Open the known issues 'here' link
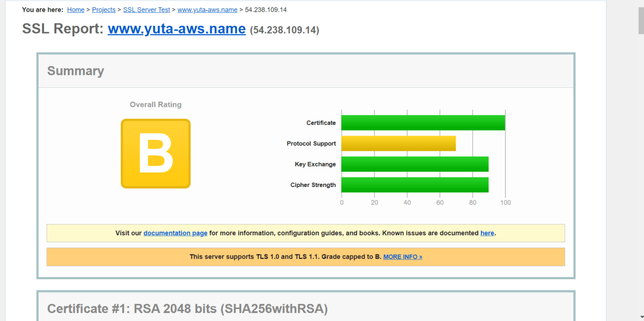 pos(487,233)
